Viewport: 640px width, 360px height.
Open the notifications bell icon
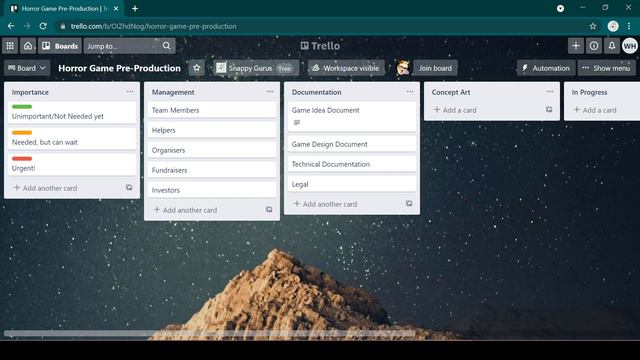click(611, 46)
